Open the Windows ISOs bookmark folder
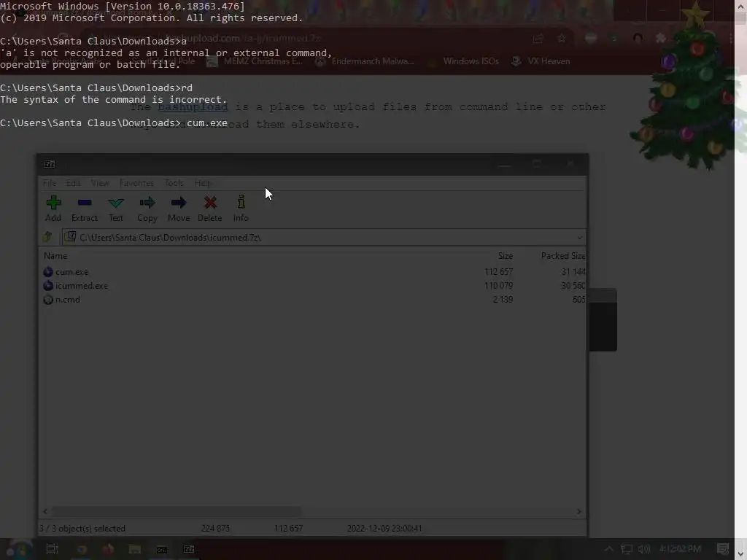 pyautogui.click(x=463, y=61)
